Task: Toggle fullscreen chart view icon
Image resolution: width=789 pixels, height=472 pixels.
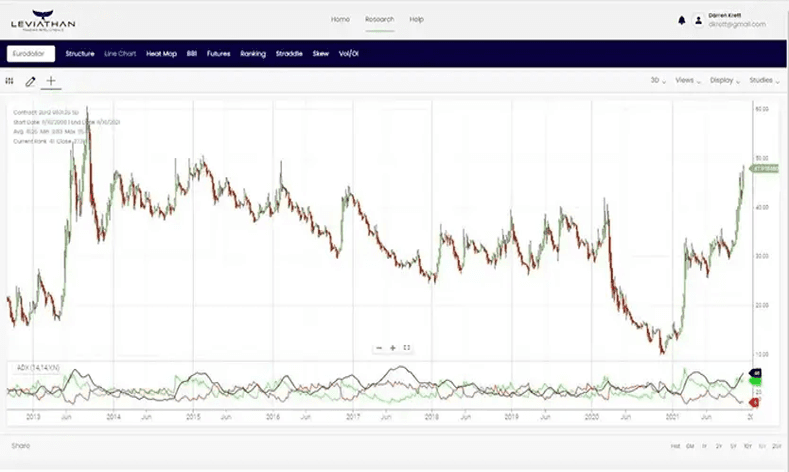Action: pos(407,348)
